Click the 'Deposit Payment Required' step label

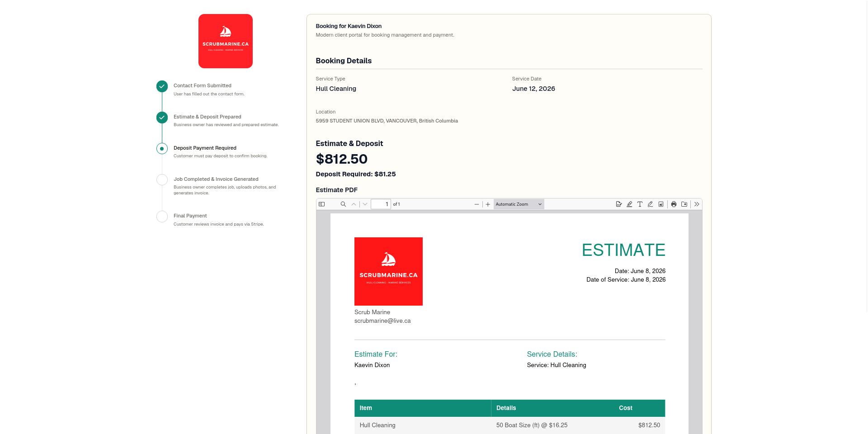click(205, 148)
